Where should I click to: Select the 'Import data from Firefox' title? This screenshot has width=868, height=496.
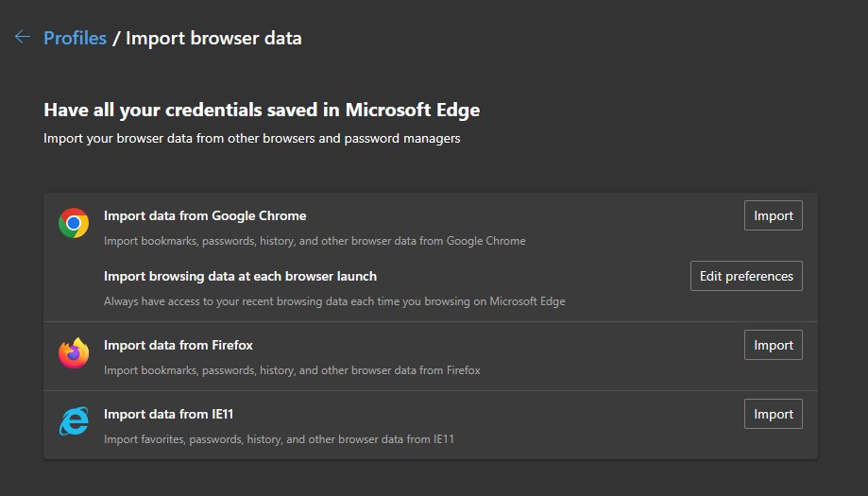tap(179, 345)
